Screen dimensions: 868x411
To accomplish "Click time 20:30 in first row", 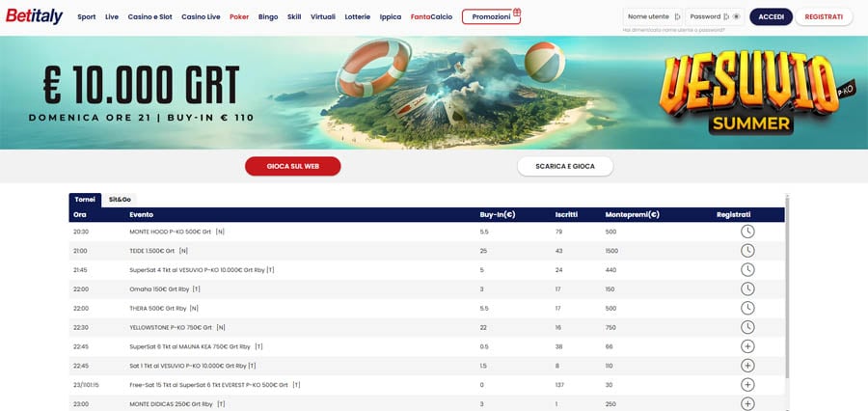I will click(81, 232).
